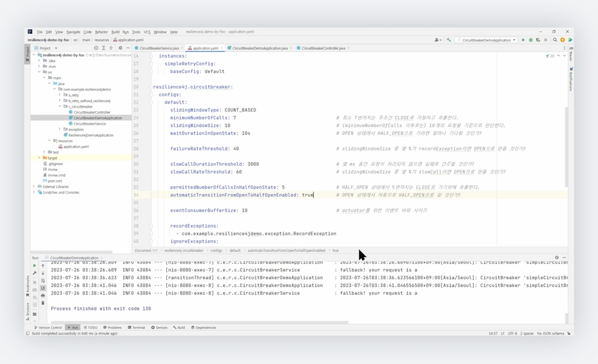
Task: Open the Refactor menu
Action: coord(102,32)
